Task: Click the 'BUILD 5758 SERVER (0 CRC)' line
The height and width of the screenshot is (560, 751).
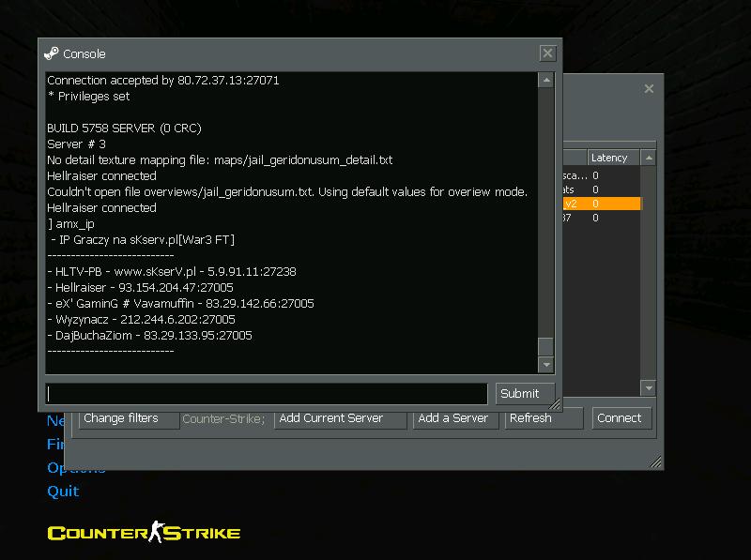Action: pyautogui.click(x=124, y=129)
